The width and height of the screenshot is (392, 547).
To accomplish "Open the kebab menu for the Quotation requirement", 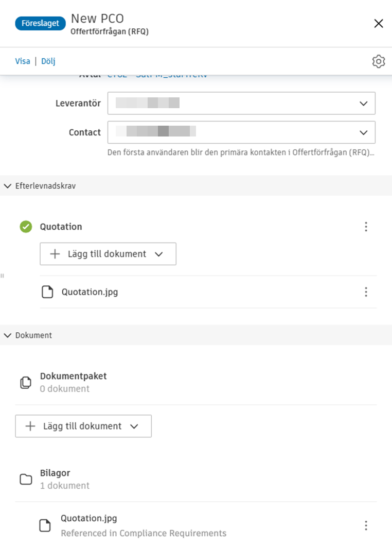I will [x=366, y=227].
